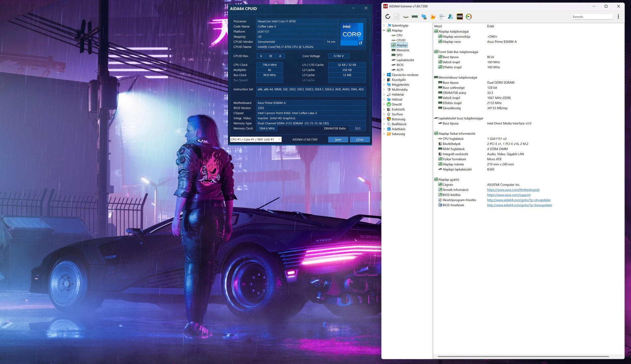Click the orange icon beside Sebesség
The image size is (631, 364).
click(389, 134)
